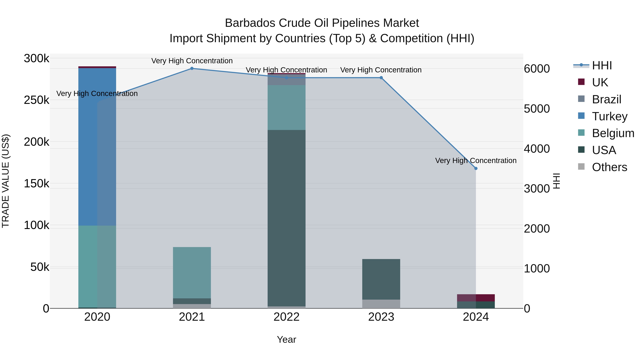
Task: Click the 2023 x-axis label
Action: 381,317
